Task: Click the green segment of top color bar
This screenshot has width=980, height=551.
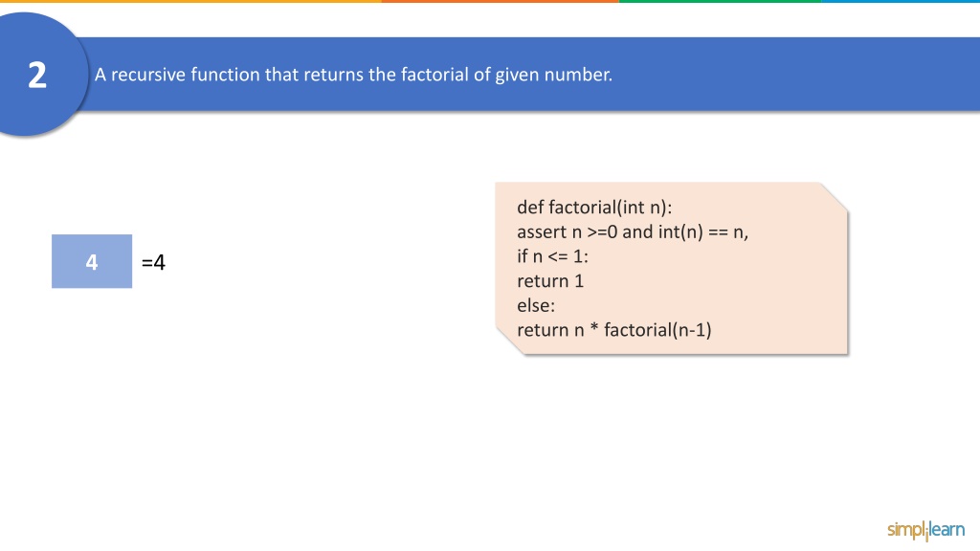Action: (x=720, y=1)
